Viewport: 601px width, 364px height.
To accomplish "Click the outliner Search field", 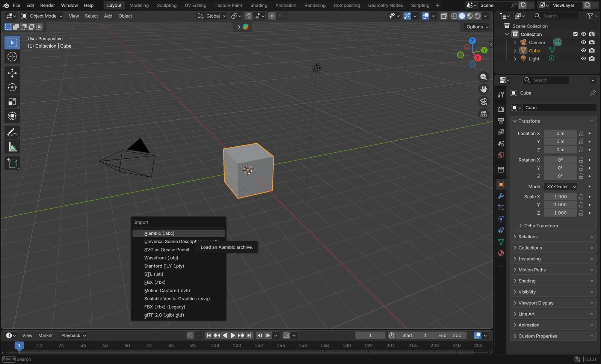I will pos(556,16).
